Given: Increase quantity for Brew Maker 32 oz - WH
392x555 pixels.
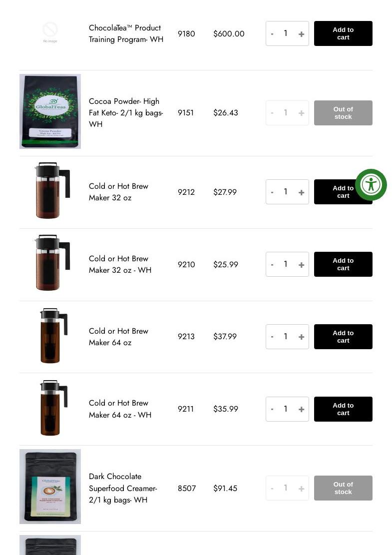Looking at the screenshot, I should coord(301,264).
